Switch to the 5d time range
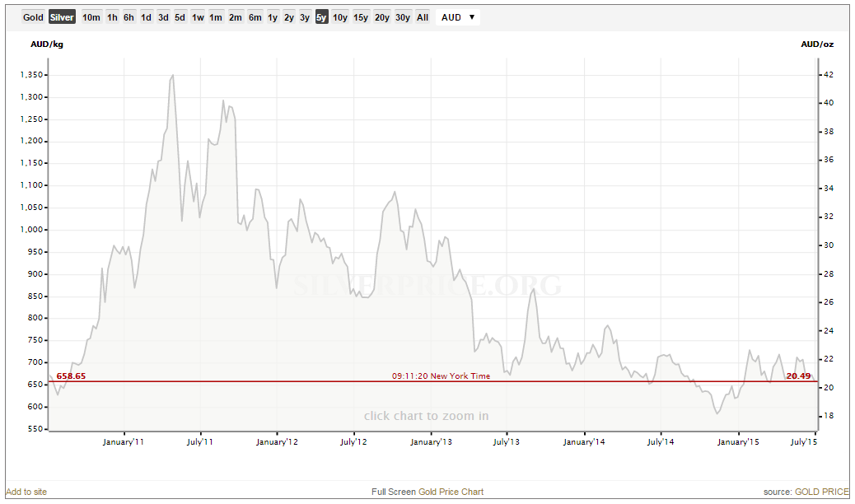Viewport: 855px width, 504px height. tap(180, 17)
